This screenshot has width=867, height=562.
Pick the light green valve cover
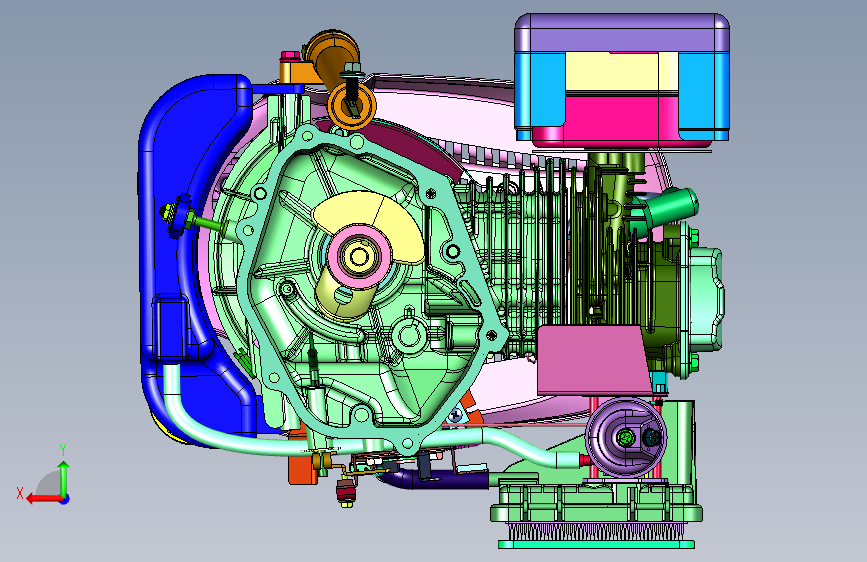705,299
